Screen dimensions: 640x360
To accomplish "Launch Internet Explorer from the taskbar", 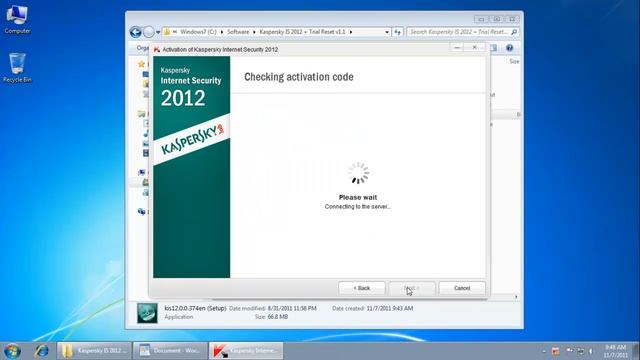I will [41, 351].
